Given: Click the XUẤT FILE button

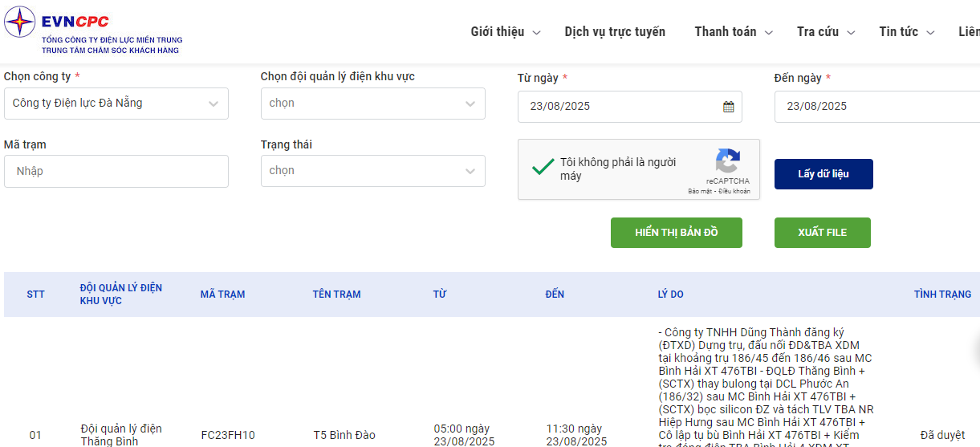Looking at the screenshot, I should coord(823,233).
